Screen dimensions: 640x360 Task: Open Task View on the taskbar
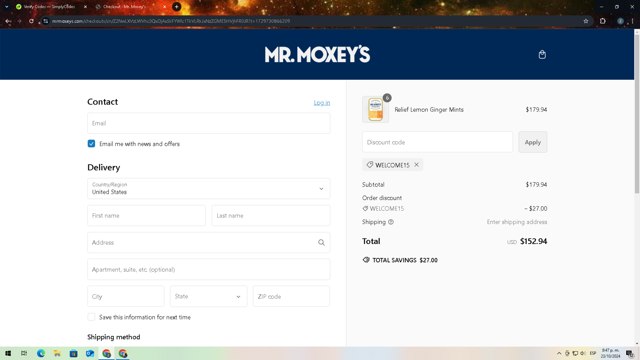tap(24, 353)
